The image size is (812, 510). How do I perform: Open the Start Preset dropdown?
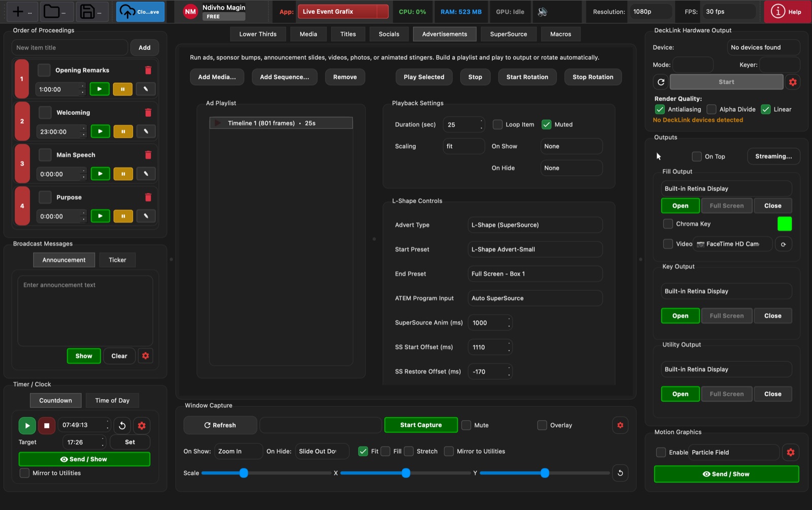click(x=535, y=249)
